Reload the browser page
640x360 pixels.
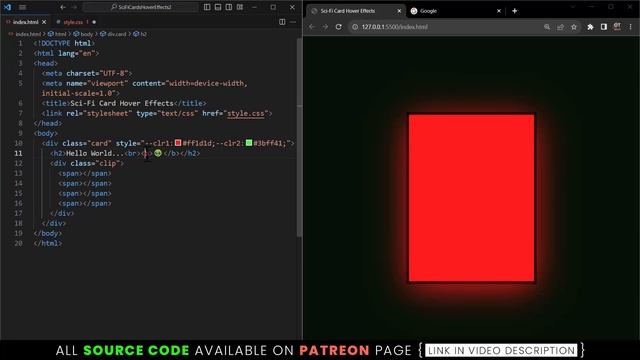[338, 27]
